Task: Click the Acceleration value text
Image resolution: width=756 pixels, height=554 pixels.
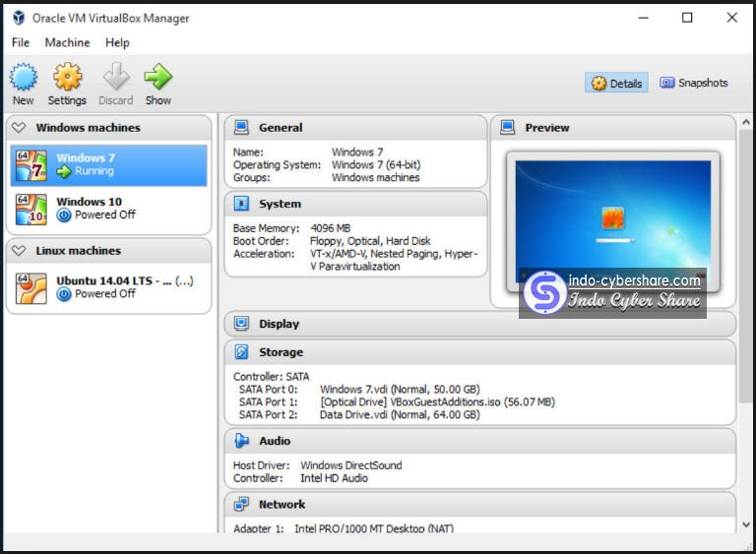Action: coord(394,260)
